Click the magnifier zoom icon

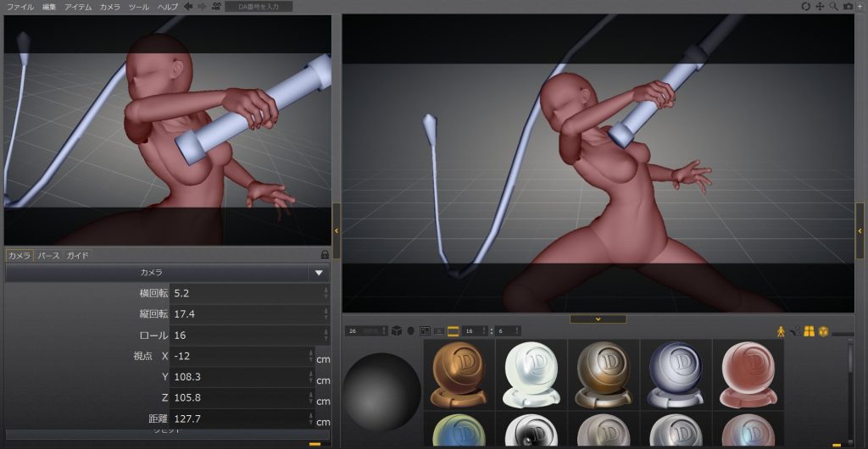coord(834,7)
